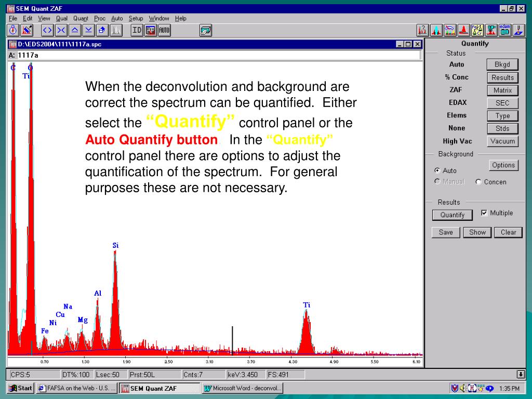
Task: Open the Qual menu
Action: (62, 18)
